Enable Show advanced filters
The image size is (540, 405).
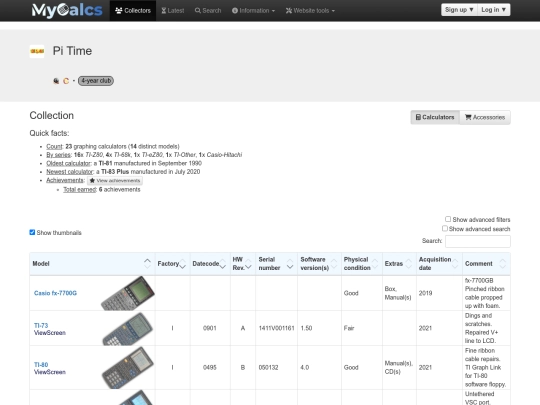(448, 219)
